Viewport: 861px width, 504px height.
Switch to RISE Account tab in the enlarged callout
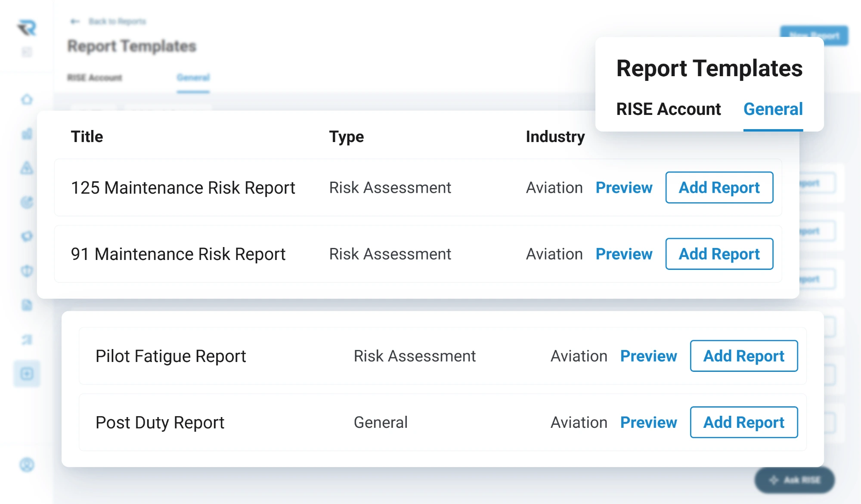point(669,109)
